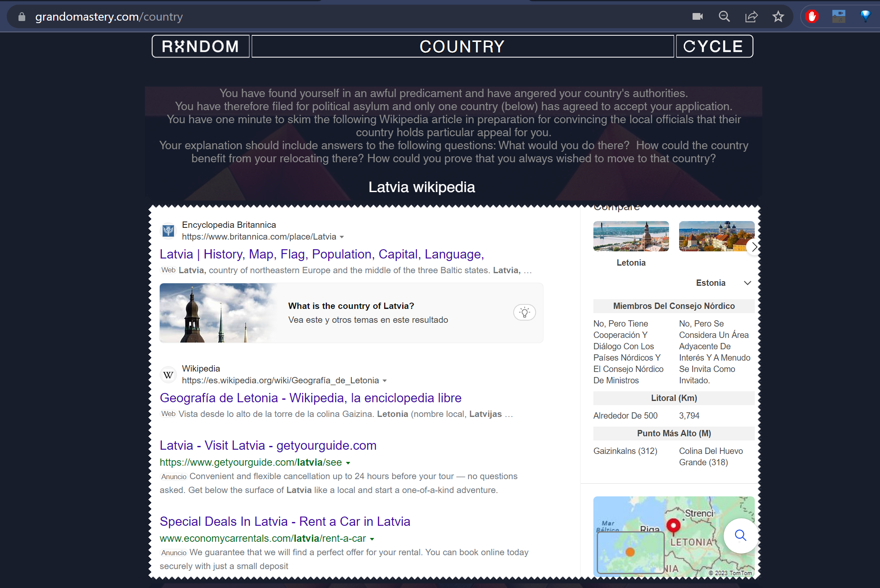Open Geografía de Letonia Wikipedia link

(311, 398)
